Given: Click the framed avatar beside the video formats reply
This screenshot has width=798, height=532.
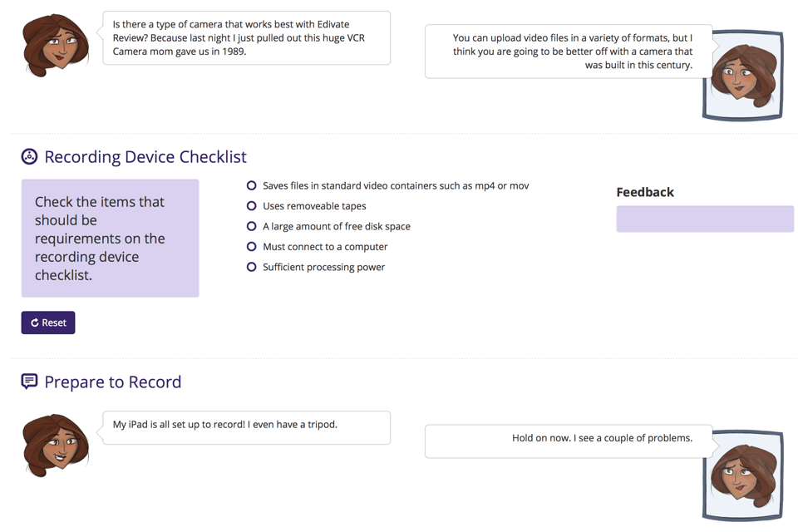Looking at the screenshot, I should point(742,76).
